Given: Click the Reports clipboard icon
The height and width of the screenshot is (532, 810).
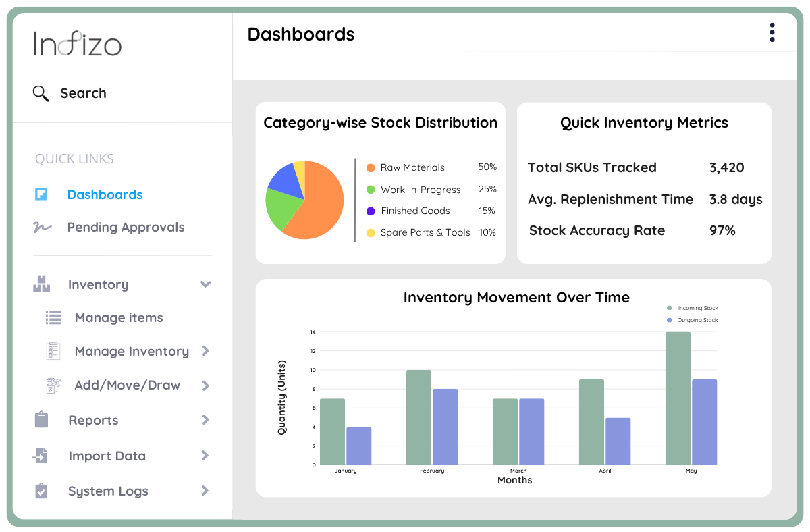Looking at the screenshot, I should 42,420.
